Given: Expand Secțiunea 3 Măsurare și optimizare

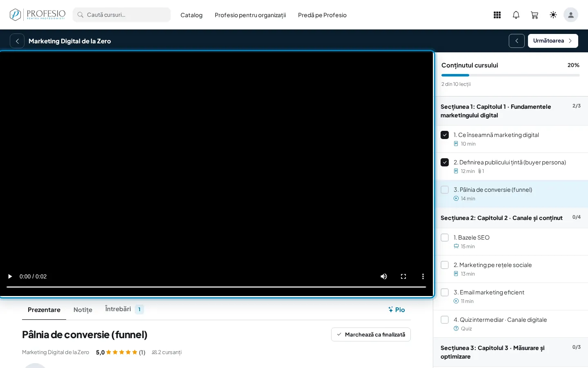Looking at the screenshot, I should (x=510, y=352).
